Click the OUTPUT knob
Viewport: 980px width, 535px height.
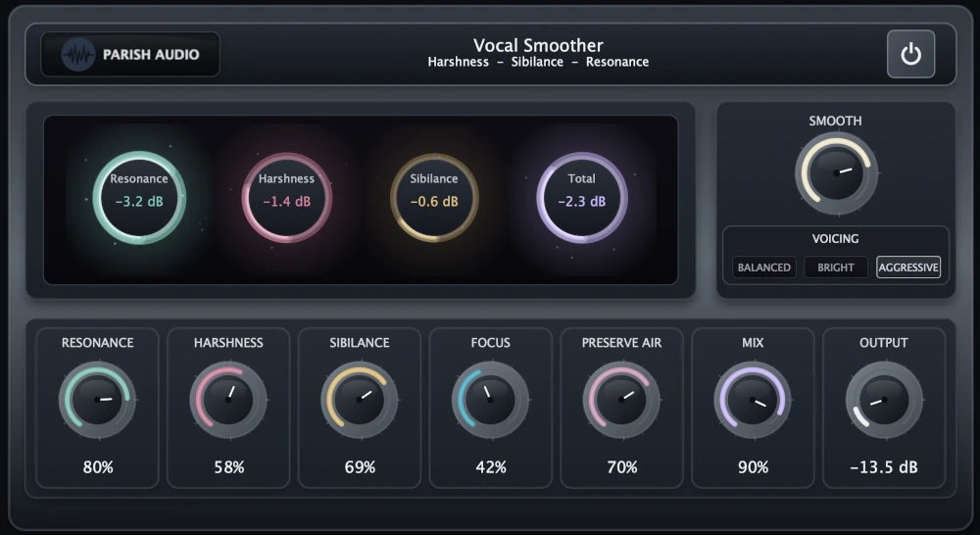pyautogui.click(x=884, y=400)
